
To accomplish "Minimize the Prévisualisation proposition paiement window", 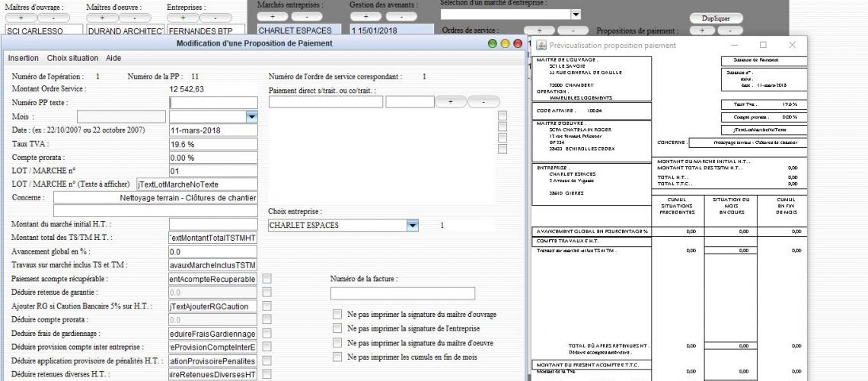I will 735,45.
